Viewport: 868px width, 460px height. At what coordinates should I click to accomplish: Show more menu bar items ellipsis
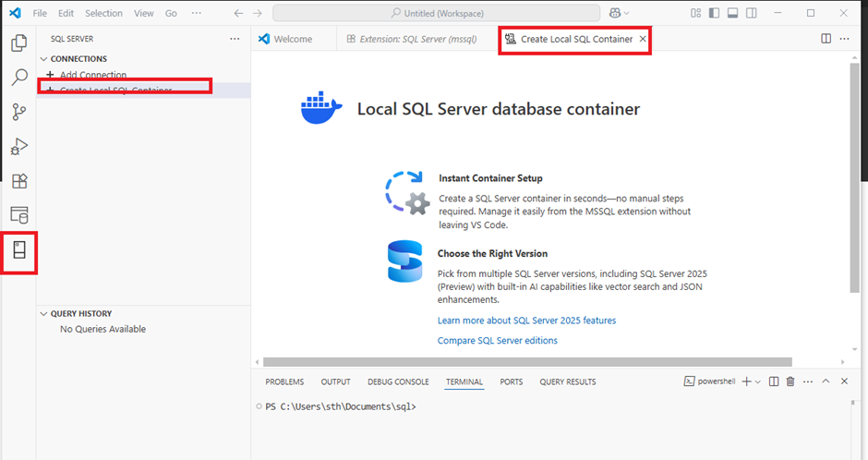point(197,13)
